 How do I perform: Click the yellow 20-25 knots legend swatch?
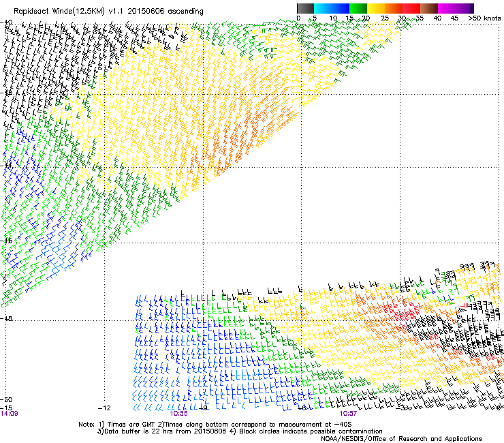[376, 8]
